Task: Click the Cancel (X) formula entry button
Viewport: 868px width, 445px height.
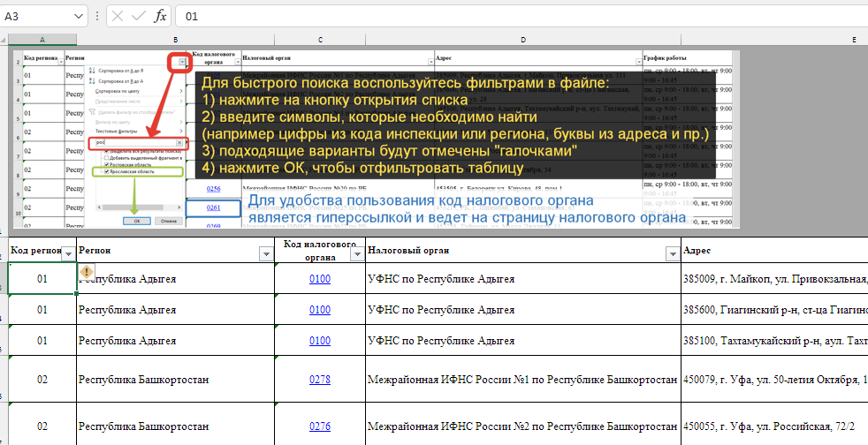Action: pyautogui.click(x=118, y=16)
